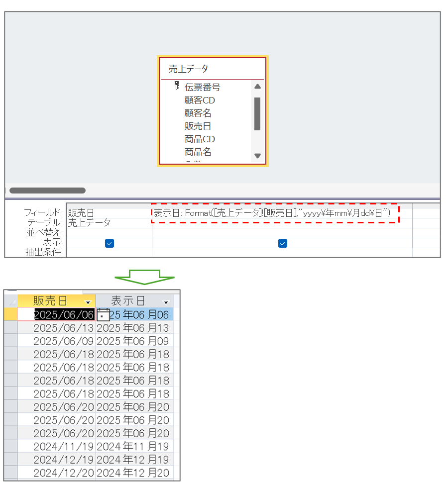Open the calendar date picker icon
The image size is (448, 484).
(x=103, y=314)
